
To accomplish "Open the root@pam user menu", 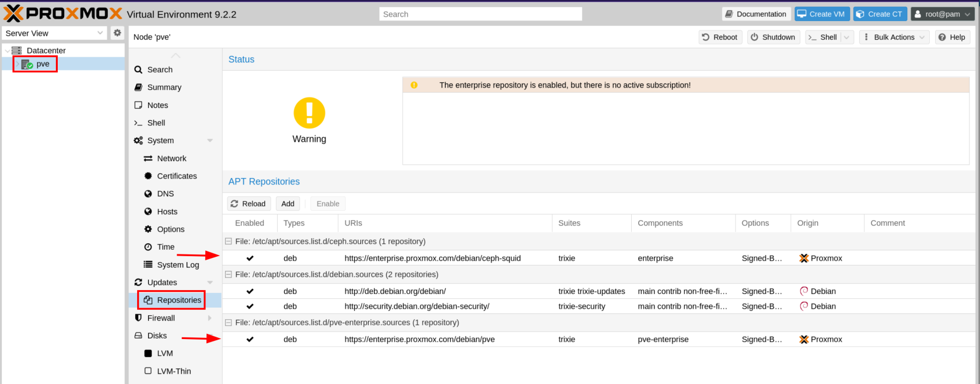I will coord(943,14).
